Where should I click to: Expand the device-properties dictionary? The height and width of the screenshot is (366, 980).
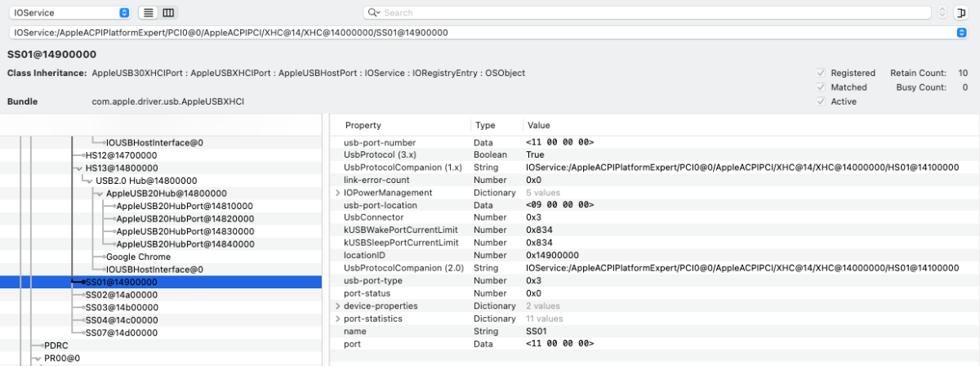coord(337,306)
